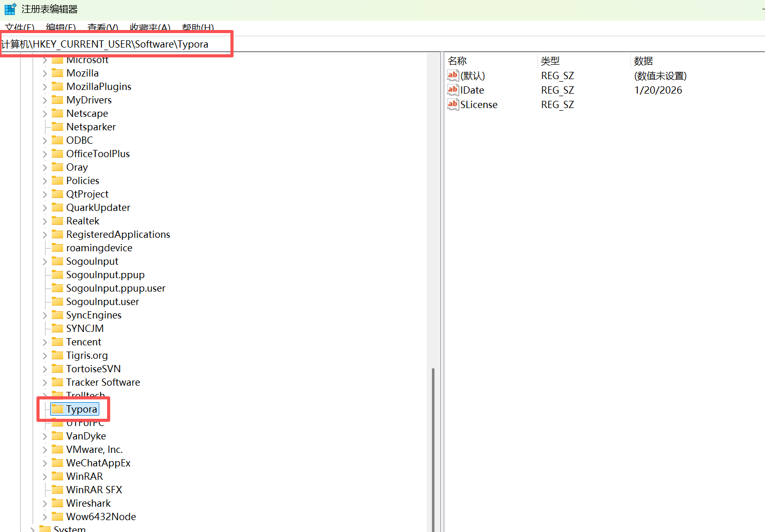Viewport: 765px width, 532px height.
Task: Expand the Wow6432Node key
Action: click(x=45, y=517)
